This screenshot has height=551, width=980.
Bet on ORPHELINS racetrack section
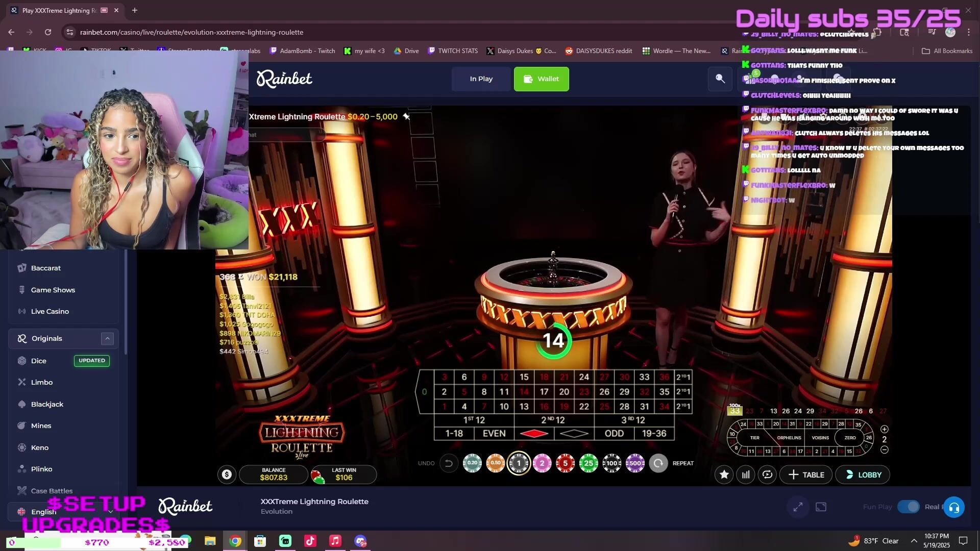[x=789, y=438]
